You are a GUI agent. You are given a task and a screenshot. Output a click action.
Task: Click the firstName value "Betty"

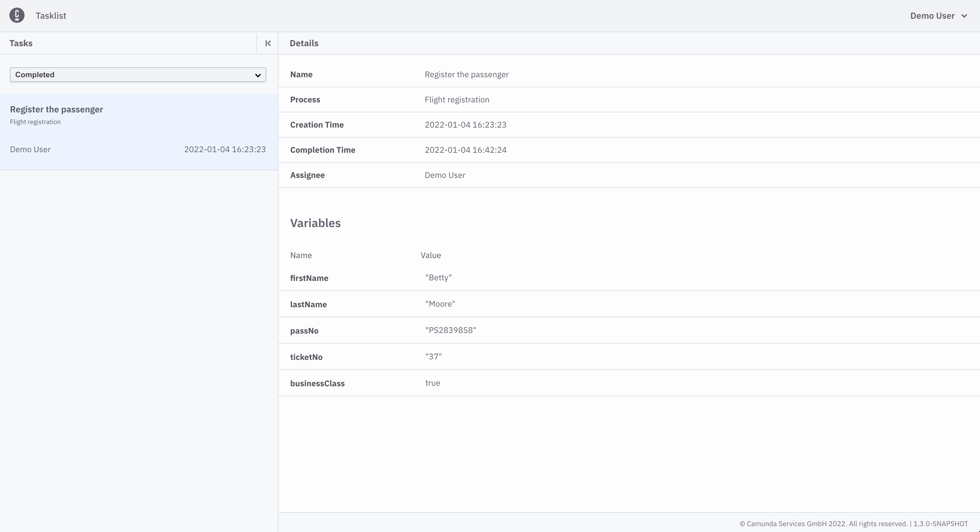tap(438, 278)
